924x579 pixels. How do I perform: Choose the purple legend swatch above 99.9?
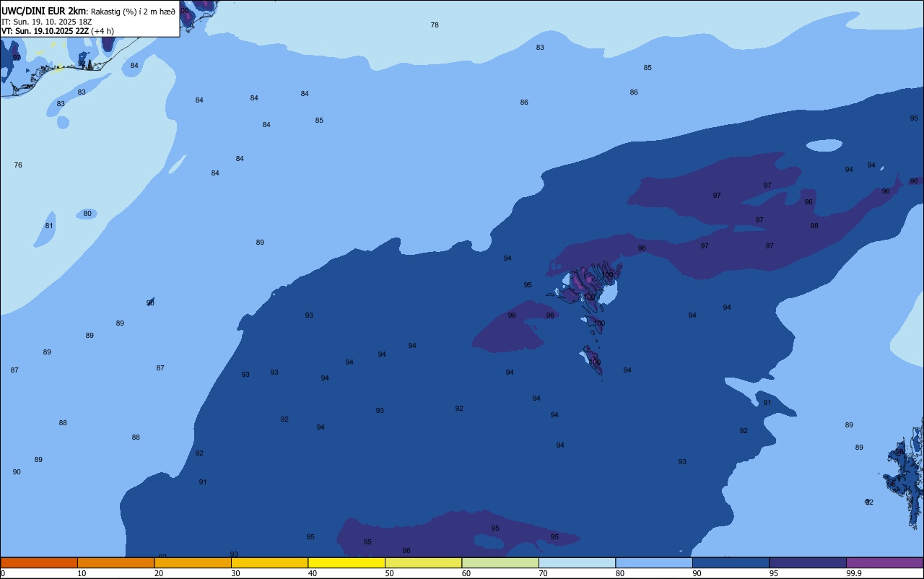pos(884,562)
